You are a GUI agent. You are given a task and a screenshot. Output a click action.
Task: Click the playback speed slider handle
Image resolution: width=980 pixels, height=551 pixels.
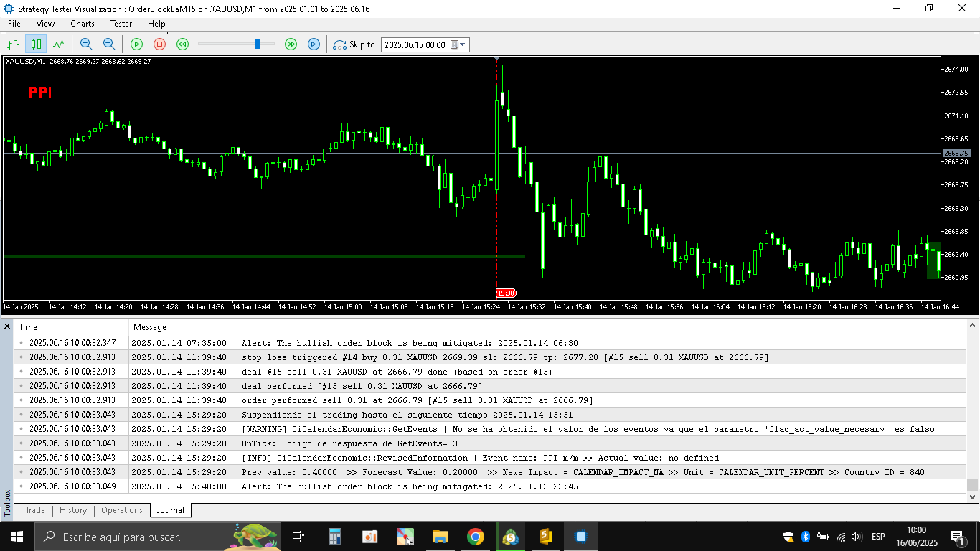[x=258, y=44]
